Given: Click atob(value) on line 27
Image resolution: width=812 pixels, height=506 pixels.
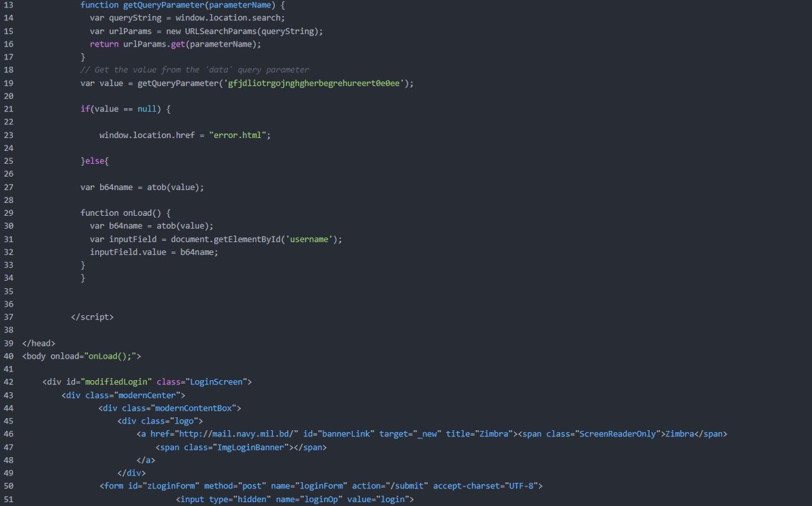Looking at the screenshot, I should point(173,187).
